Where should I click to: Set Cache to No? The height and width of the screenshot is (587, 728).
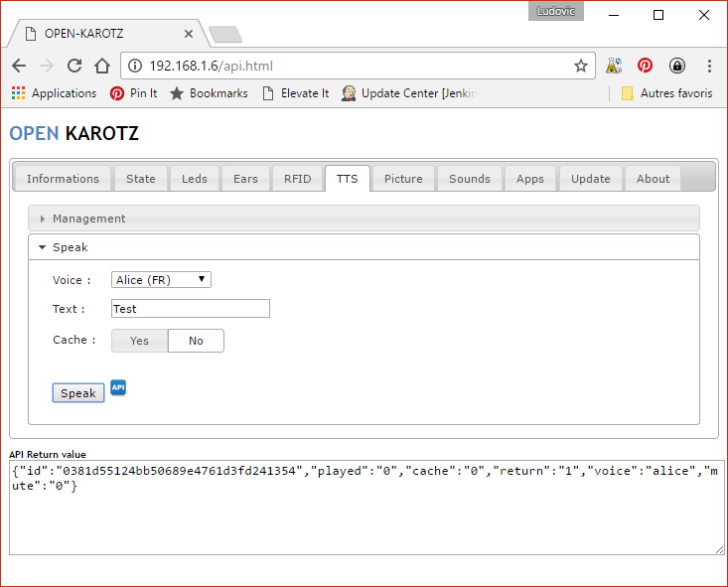click(x=196, y=341)
